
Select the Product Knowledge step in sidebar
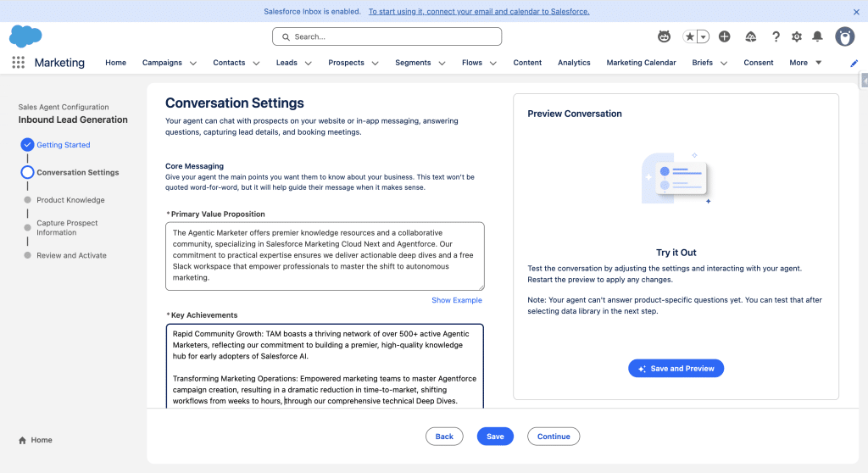tap(70, 200)
